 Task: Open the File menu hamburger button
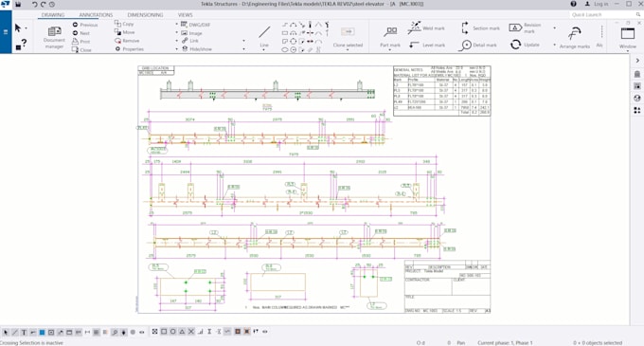[x=6, y=32]
